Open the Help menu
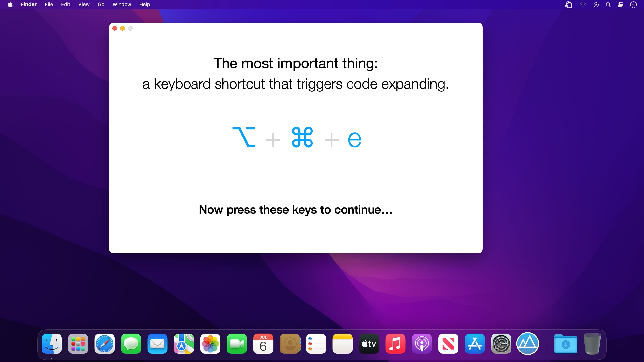Image resolution: width=644 pixels, height=362 pixels. coord(144,4)
